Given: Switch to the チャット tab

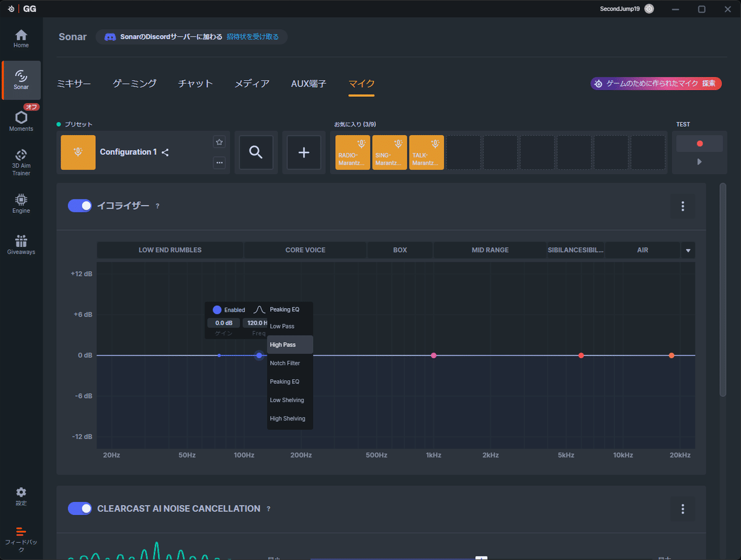Looking at the screenshot, I should (195, 83).
